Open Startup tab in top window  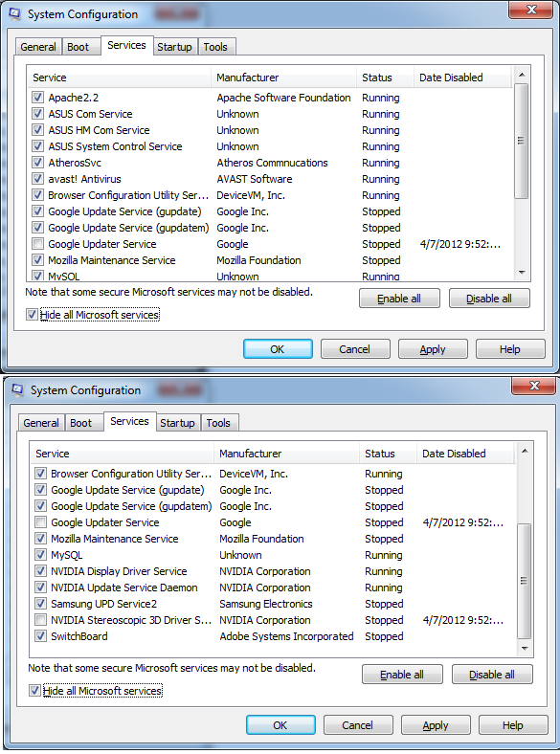pos(174,47)
